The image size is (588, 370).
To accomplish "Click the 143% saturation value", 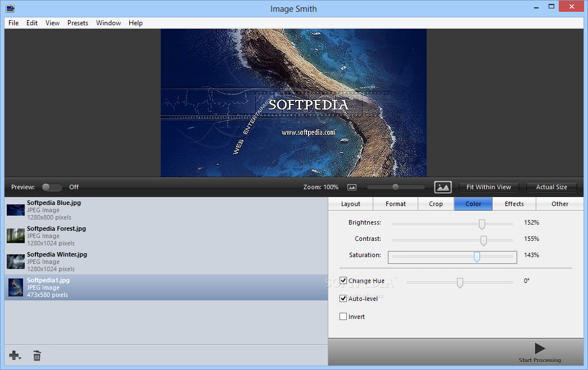I will pos(531,255).
